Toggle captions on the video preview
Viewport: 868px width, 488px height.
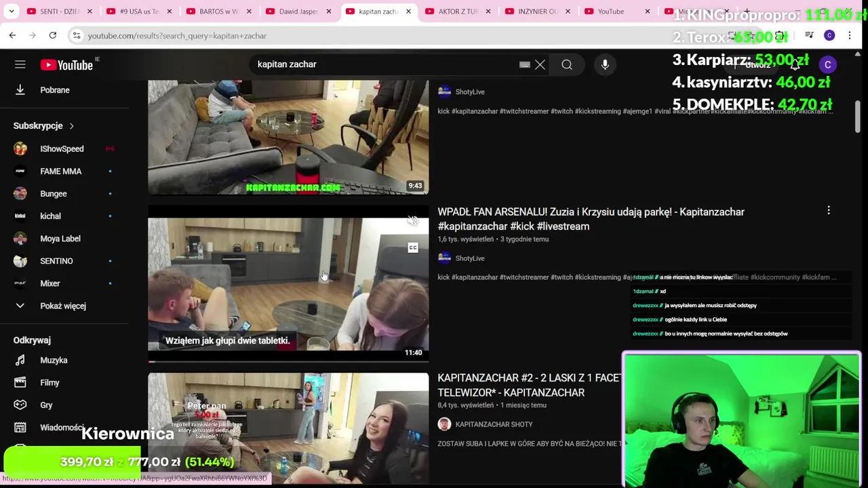412,248
